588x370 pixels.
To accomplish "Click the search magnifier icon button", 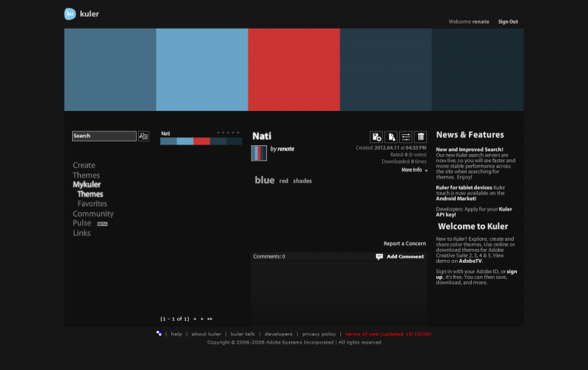I will pyautogui.click(x=143, y=136).
